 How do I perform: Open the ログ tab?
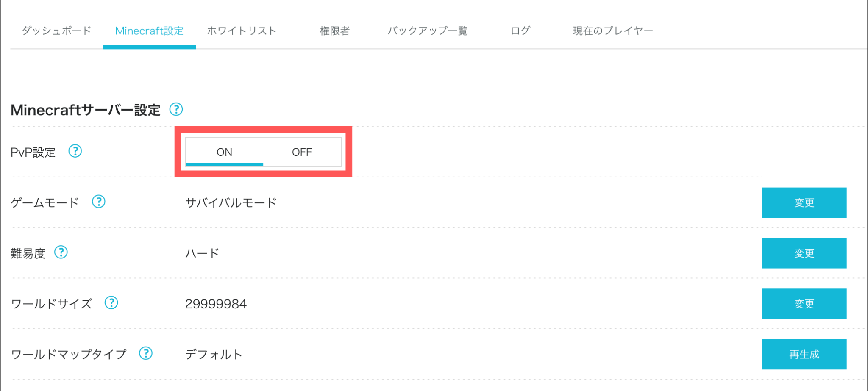520,31
